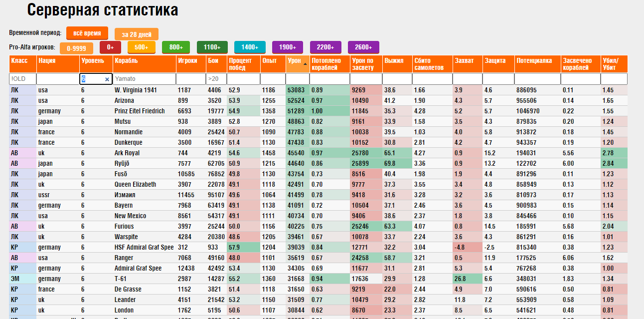Choose the 2200+ Pro-Alfa filter
The height and width of the screenshot is (319, 644).
(x=325, y=47)
